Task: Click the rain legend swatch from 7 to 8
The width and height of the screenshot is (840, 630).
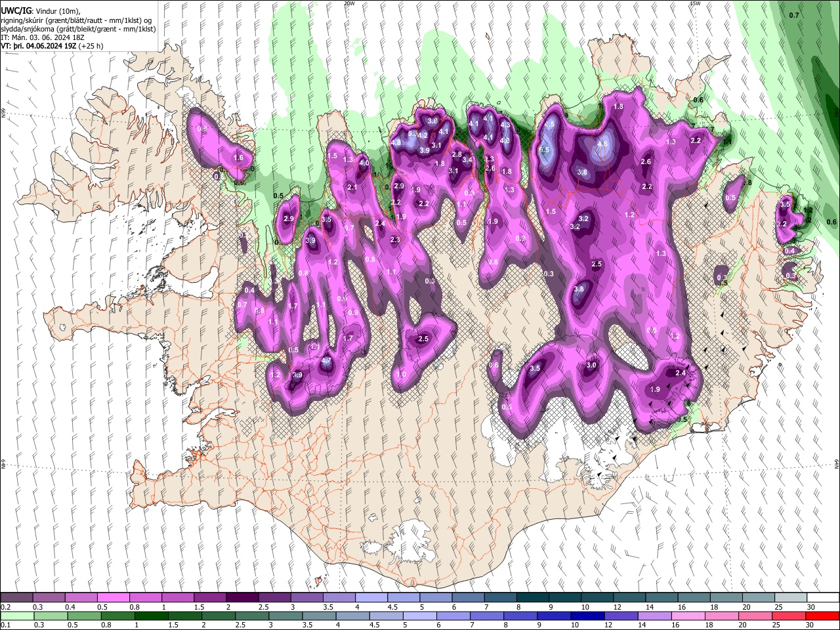Action: pos(487,616)
